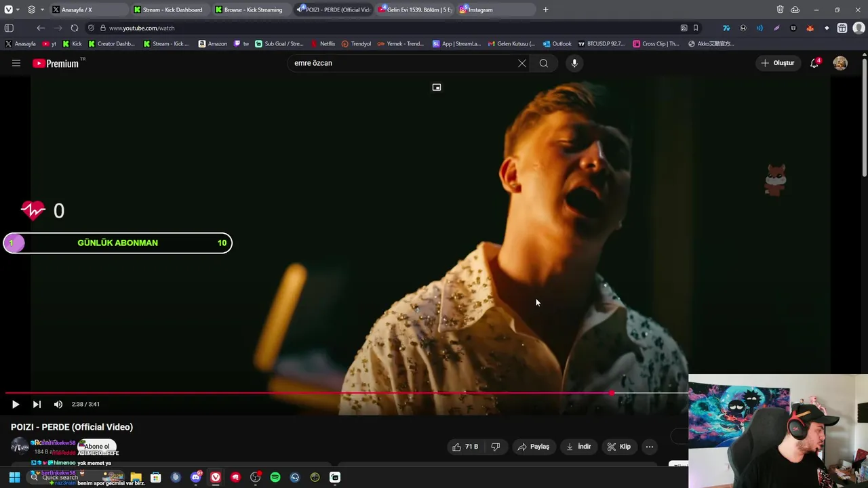Start voice search with the microphone icon
Viewport: 868px width, 488px height.
574,63
